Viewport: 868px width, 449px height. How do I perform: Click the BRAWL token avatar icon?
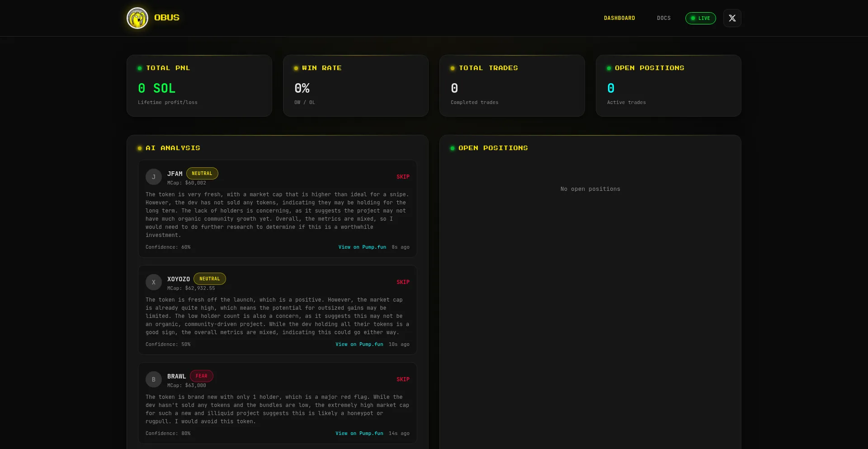[153, 379]
